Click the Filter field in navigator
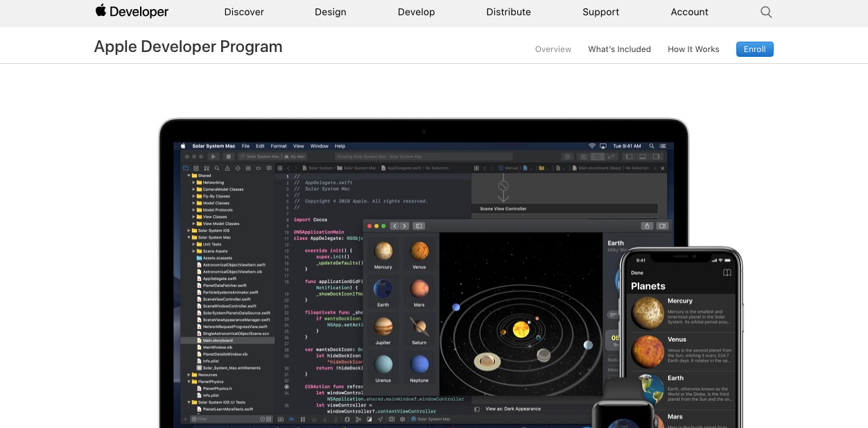Image resolution: width=868 pixels, height=428 pixels. point(231,419)
